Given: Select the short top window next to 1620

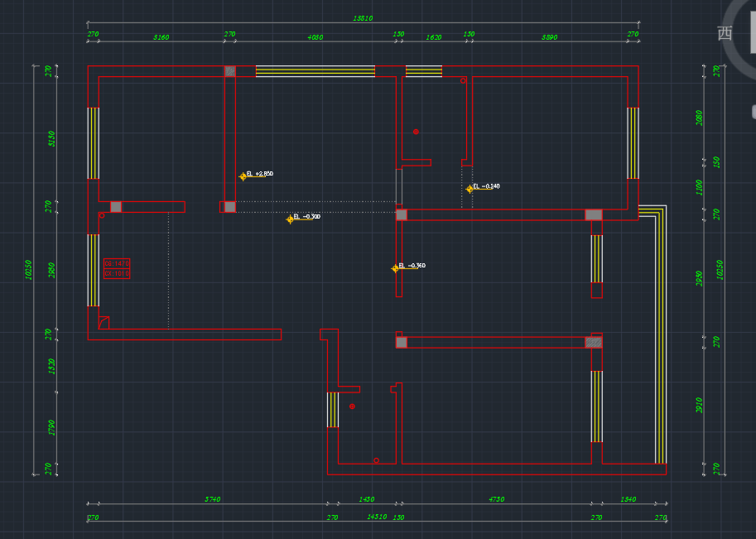Looking at the screenshot, I should 424,71.
